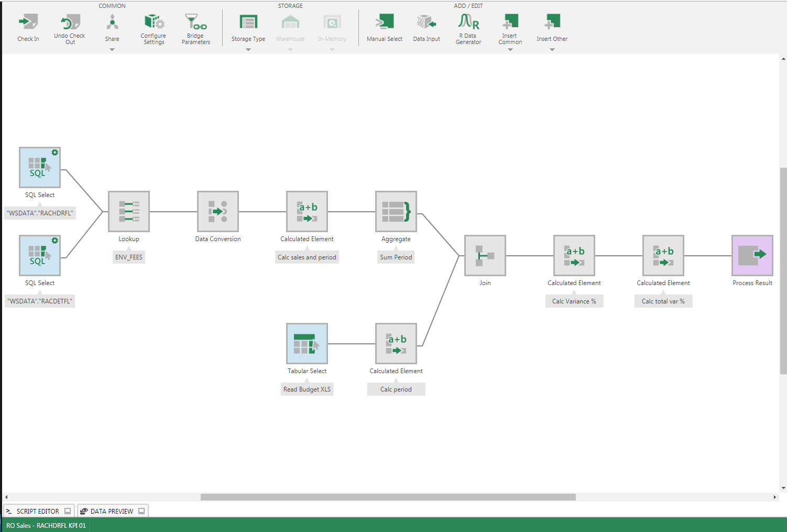This screenshot has width=787, height=532.
Task: Expand the Storage Type dropdown
Action: point(248,50)
